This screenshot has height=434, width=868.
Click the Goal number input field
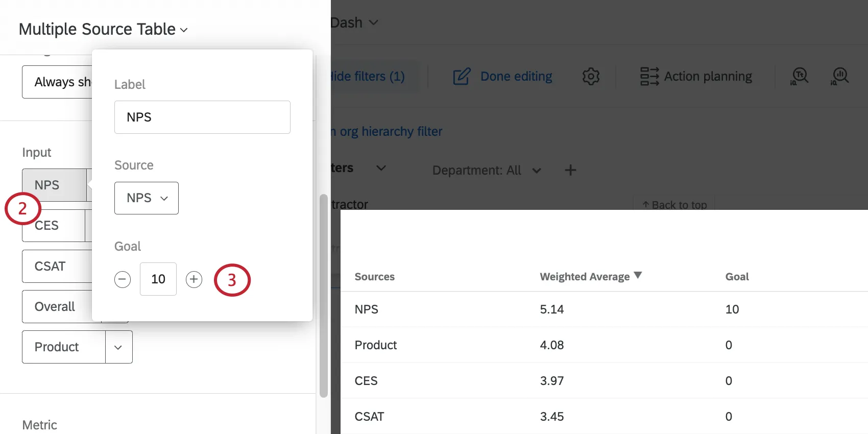coord(158,279)
